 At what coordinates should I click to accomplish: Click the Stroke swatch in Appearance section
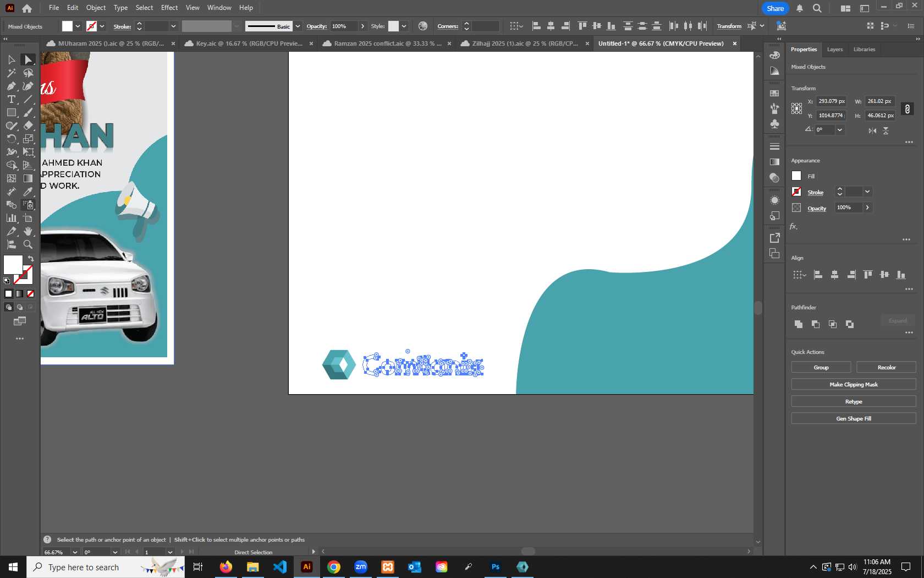point(796,192)
